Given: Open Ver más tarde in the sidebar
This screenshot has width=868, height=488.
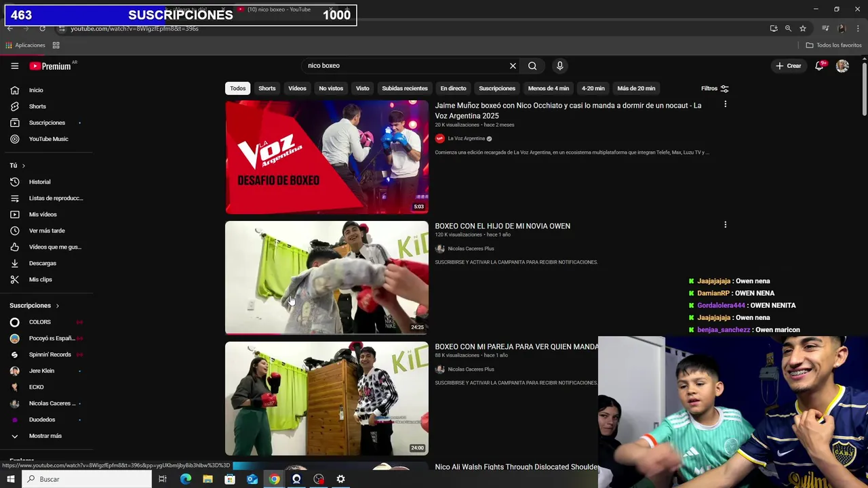Looking at the screenshot, I should click(x=45, y=230).
